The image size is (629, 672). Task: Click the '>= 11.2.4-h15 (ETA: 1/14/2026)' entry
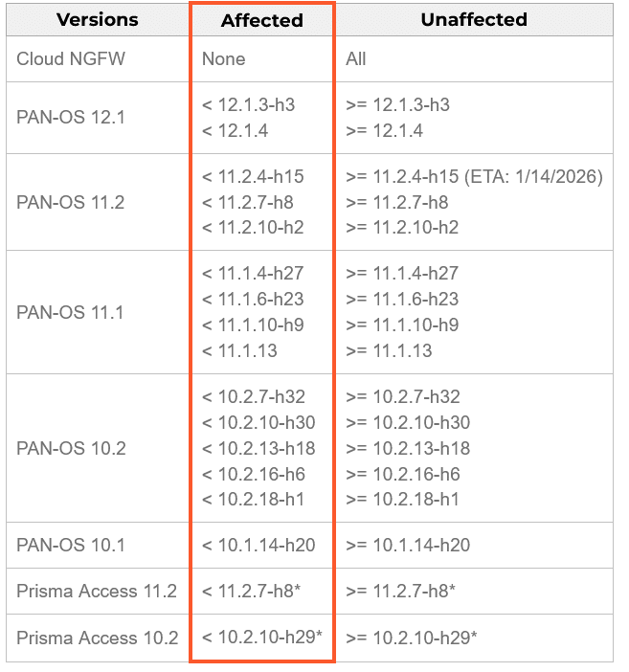474,176
